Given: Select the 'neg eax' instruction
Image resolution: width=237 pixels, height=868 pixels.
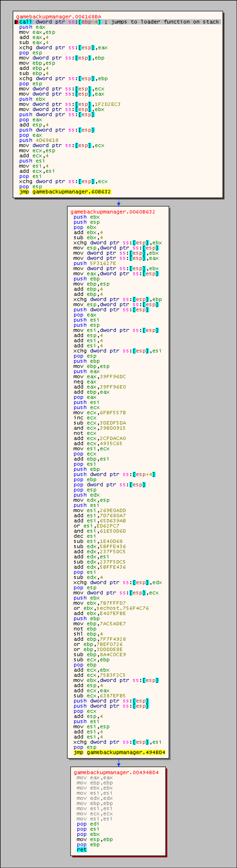Looking at the screenshot, I should (85, 382).
